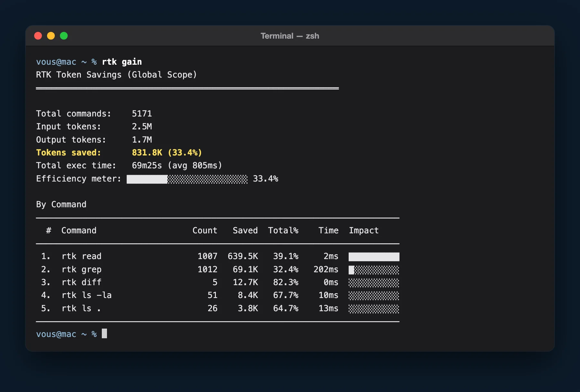Click the input tokens value 2.5M
580x392 pixels.
pos(142,126)
